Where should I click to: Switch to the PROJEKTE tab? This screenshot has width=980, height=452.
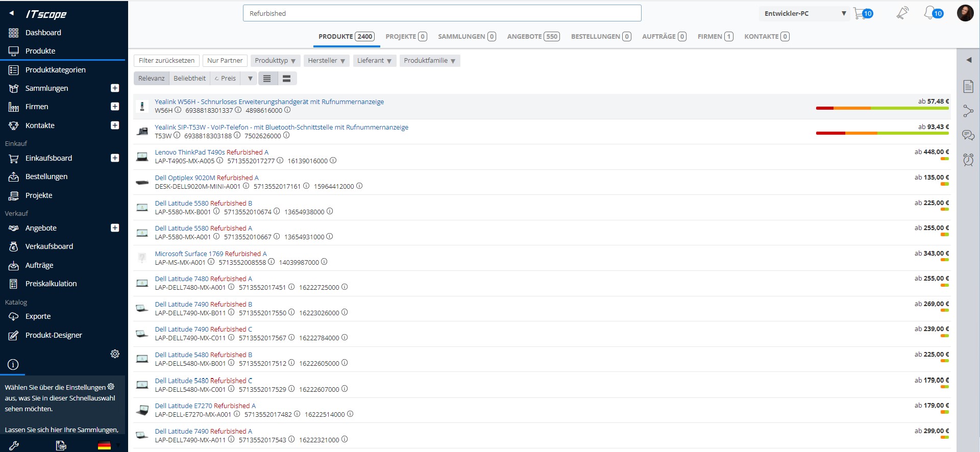pos(406,37)
